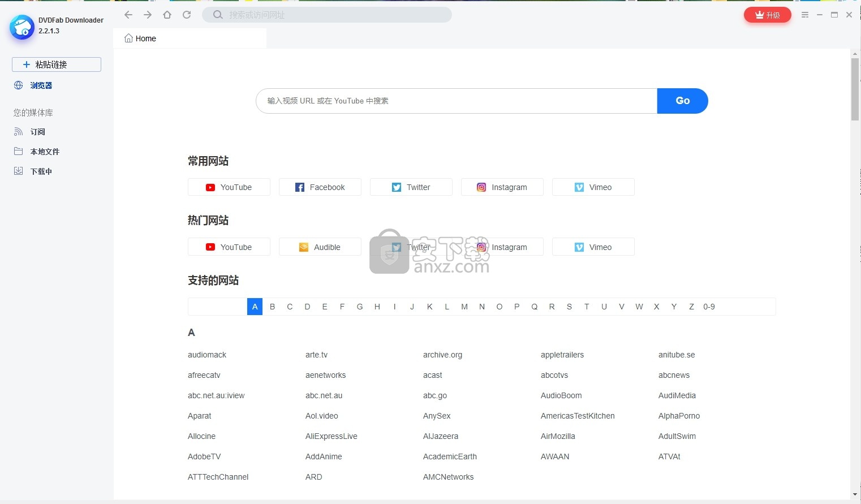Select the 0-9 index tab
Screen dimensions: 861x504
point(709,307)
